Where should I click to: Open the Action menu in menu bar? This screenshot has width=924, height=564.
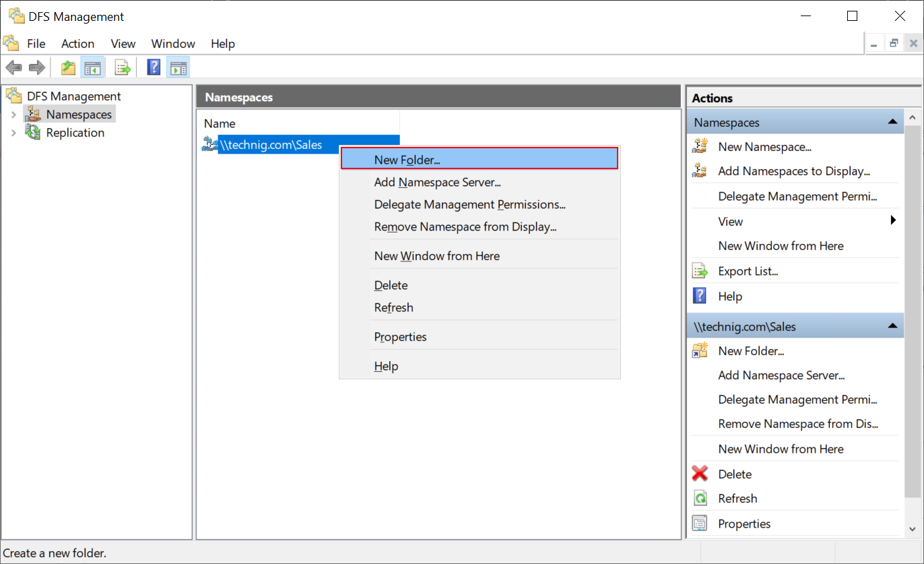coord(77,44)
